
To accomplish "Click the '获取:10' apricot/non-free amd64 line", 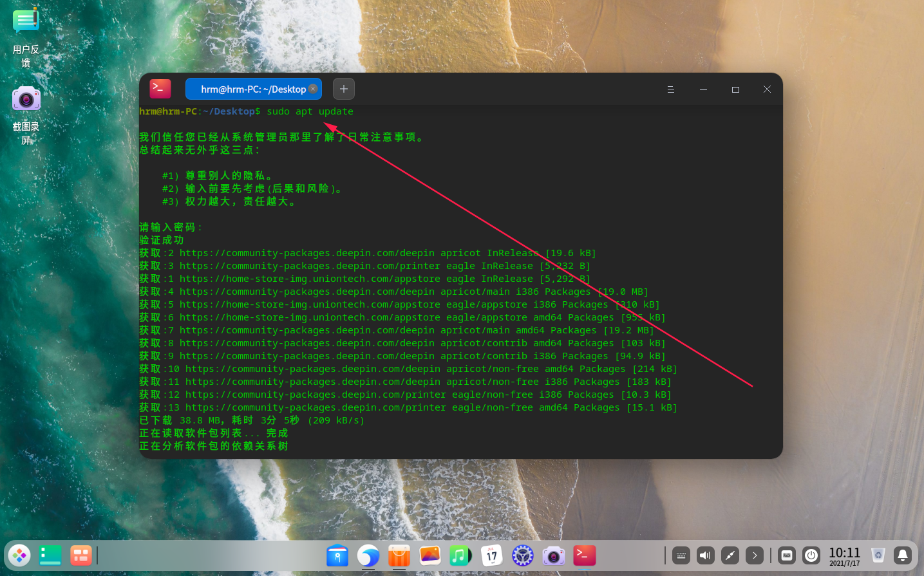I will tap(408, 369).
